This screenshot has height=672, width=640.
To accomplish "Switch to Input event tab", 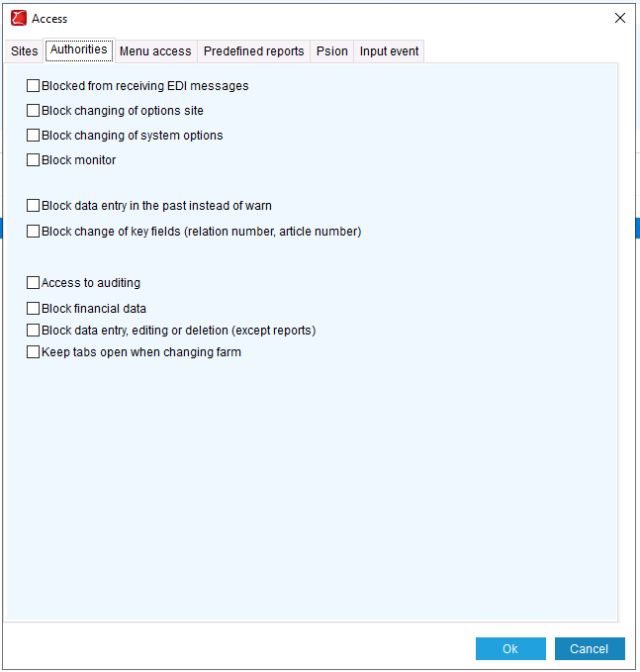I will (389, 51).
